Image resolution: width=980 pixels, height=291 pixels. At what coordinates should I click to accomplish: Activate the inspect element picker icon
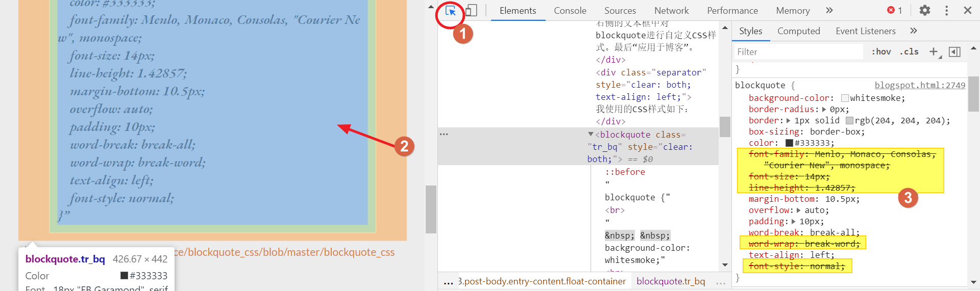pos(450,11)
